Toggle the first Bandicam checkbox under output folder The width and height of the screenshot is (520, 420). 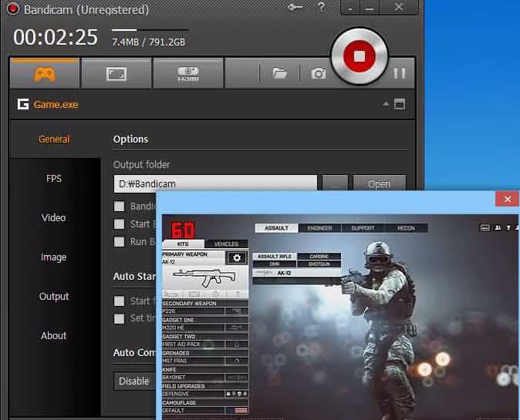119,207
